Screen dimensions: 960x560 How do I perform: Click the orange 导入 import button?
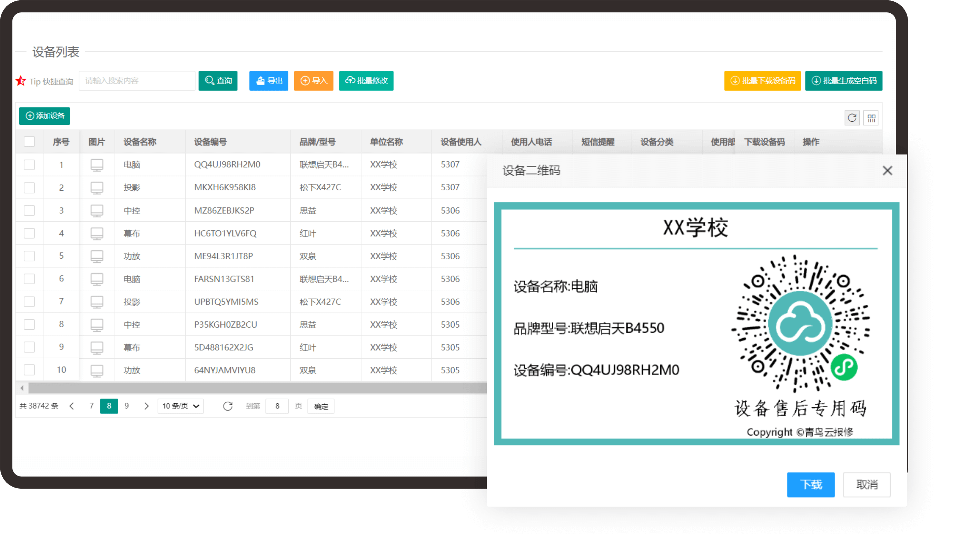pyautogui.click(x=314, y=81)
